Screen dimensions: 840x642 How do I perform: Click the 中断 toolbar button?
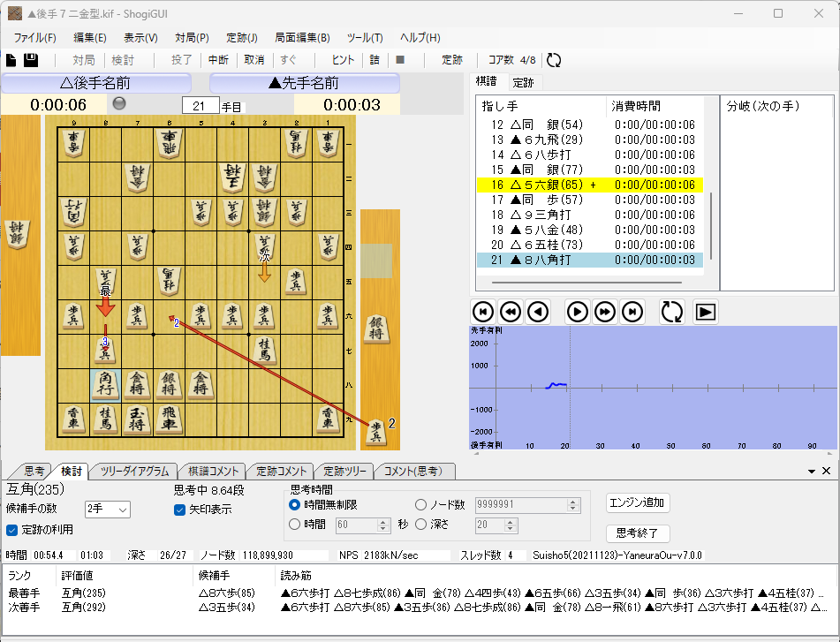tap(218, 60)
